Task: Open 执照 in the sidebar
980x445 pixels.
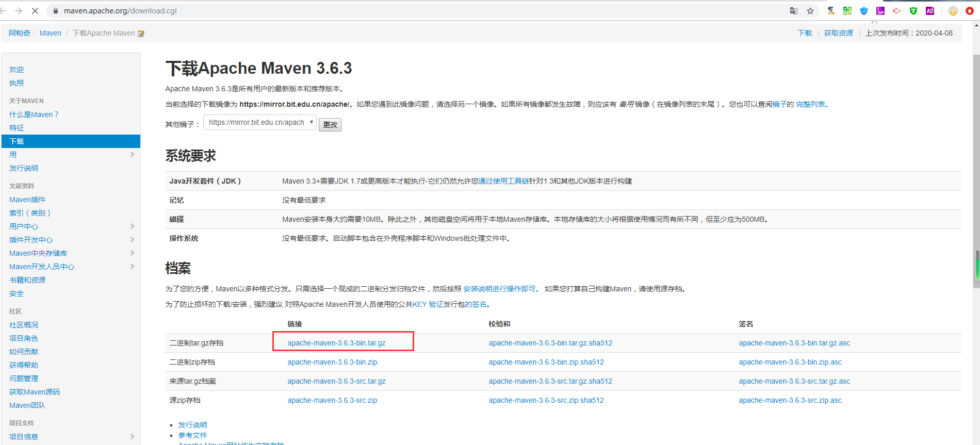Action: point(17,83)
